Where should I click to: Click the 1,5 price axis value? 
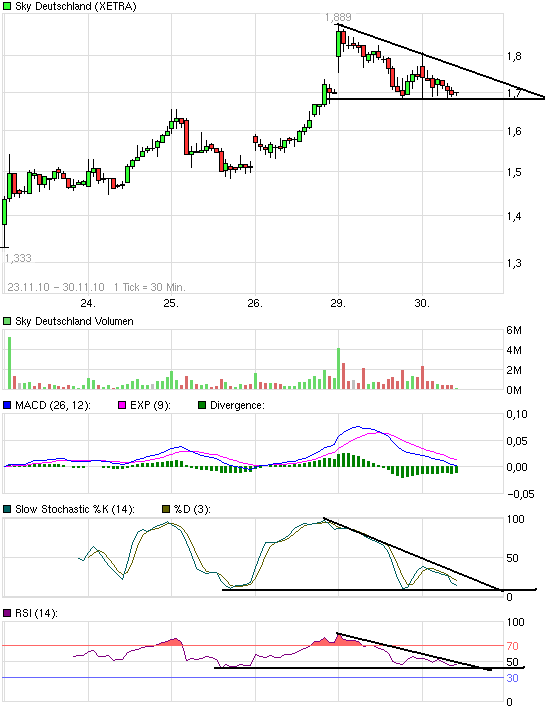[x=514, y=172]
